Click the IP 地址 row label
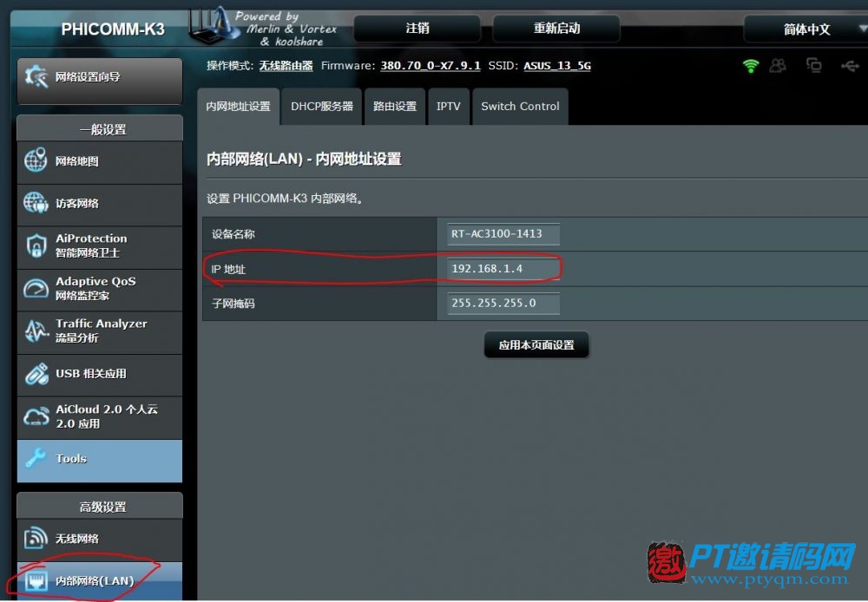Screen dimensions: 868x602 [x=228, y=270]
